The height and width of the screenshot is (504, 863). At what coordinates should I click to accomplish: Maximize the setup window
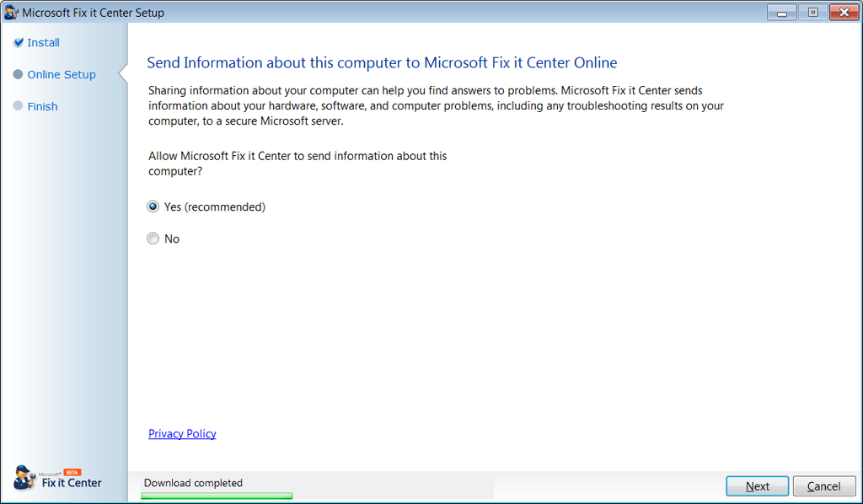pos(812,12)
